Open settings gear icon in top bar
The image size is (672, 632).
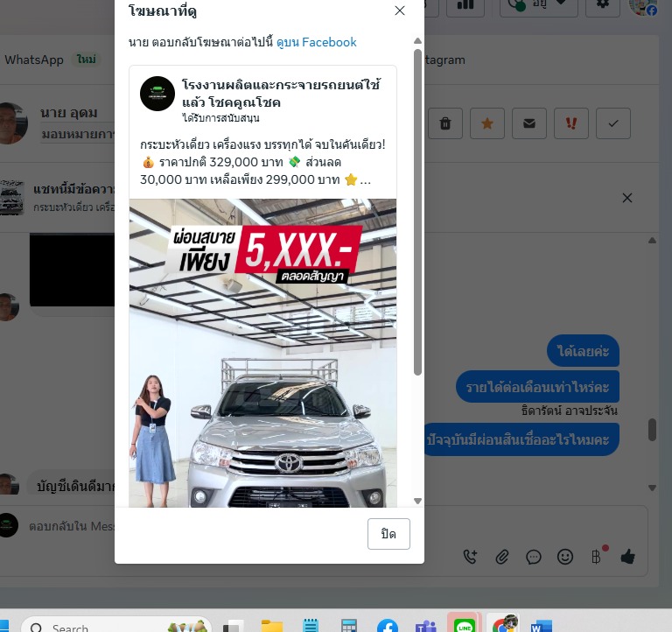coord(603,5)
